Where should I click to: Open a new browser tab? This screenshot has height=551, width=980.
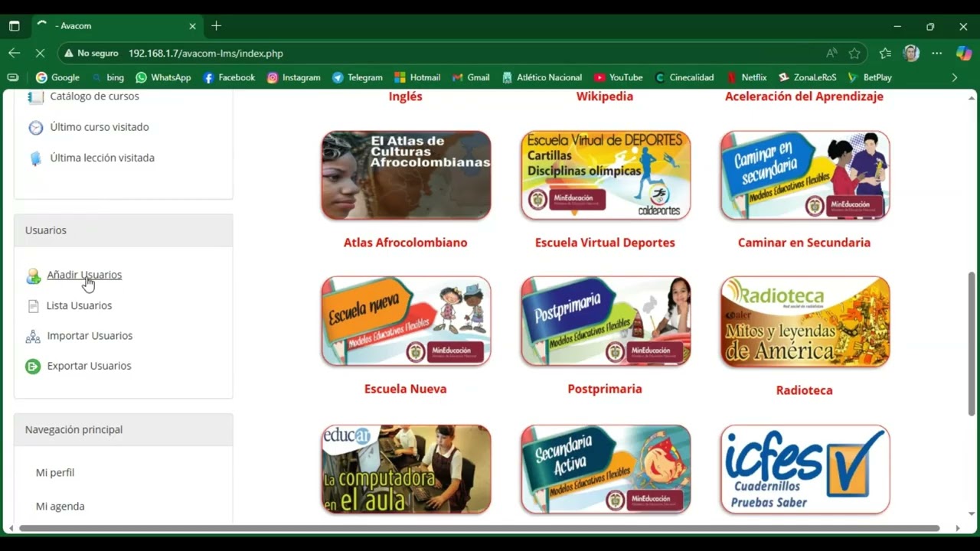click(216, 26)
